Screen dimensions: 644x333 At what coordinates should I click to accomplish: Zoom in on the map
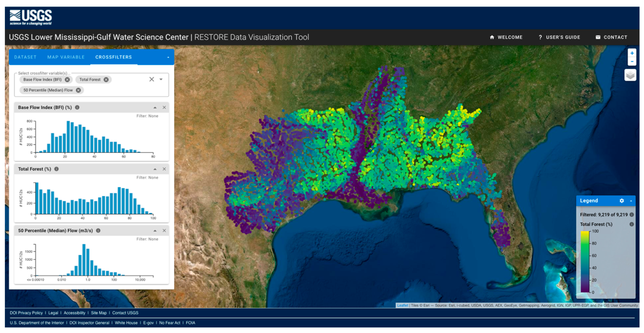pyautogui.click(x=632, y=53)
